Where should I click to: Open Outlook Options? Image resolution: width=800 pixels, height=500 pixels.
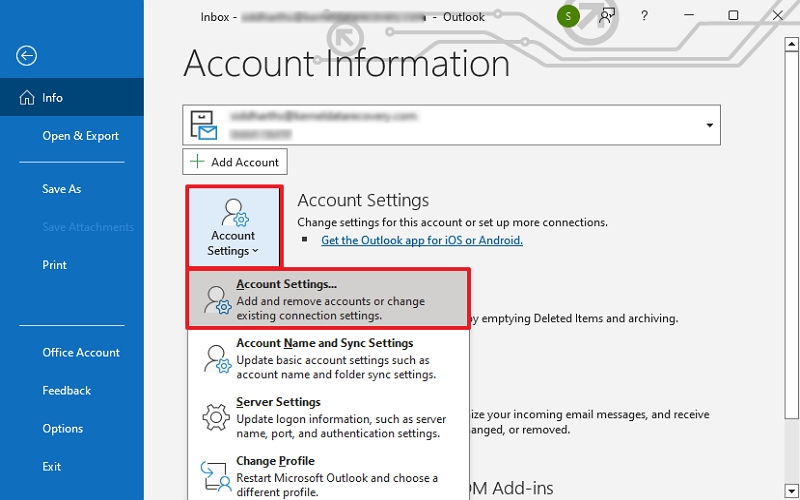coord(62,429)
